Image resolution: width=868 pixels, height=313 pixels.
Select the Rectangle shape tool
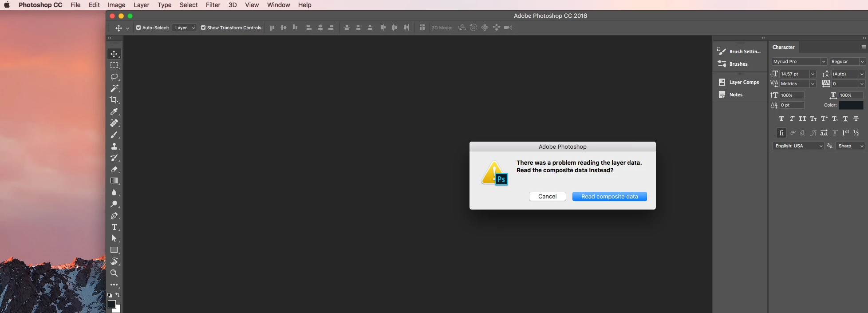[114, 250]
